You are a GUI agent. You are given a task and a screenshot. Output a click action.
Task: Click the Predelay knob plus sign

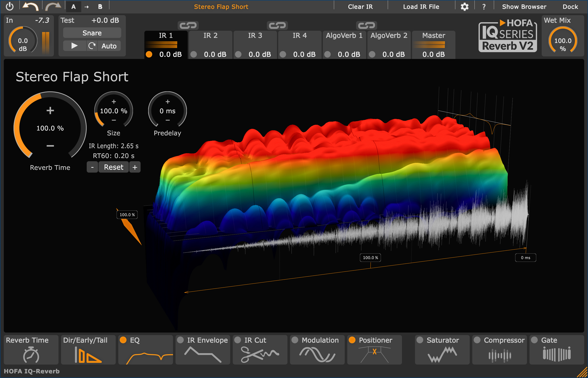[x=168, y=102]
